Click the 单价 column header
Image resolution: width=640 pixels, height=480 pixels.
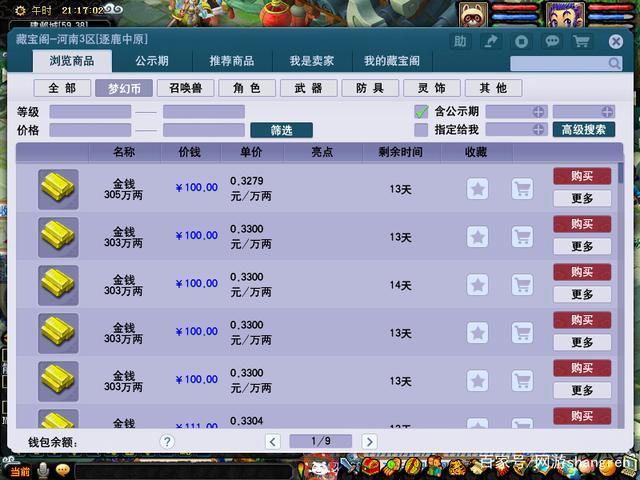(x=251, y=152)
